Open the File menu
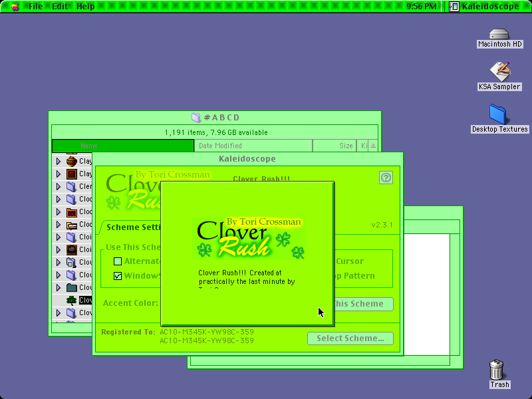532x399 pixels. click(x=36, y=6)
